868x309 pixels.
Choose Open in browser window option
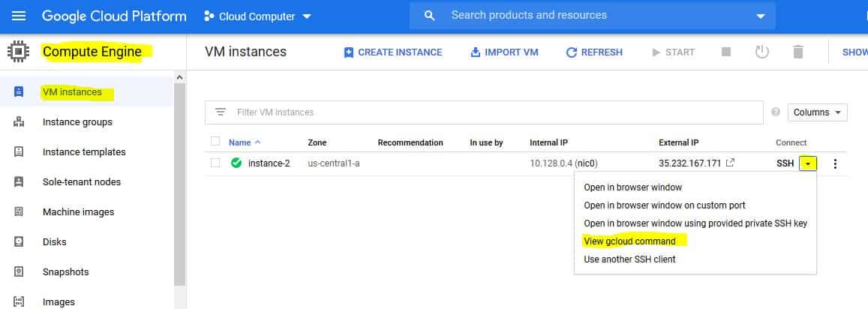pyautogui.click(x=632, y=187)
